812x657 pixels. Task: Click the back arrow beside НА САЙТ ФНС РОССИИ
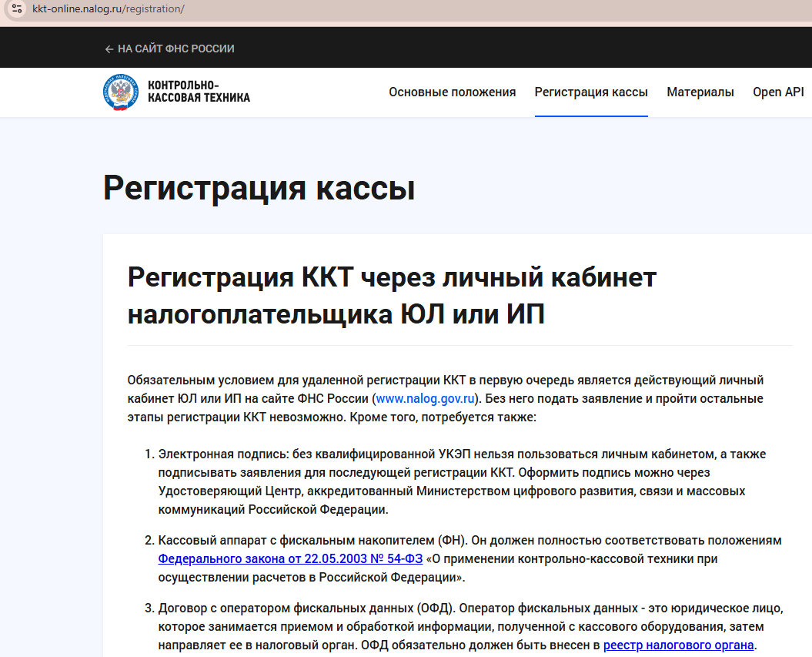pyautogui.click(x=109, y=49)
